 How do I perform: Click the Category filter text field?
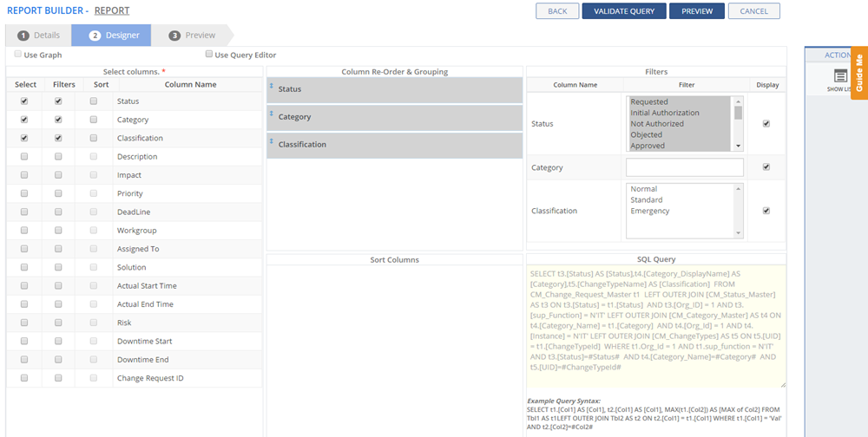(x=684, y=167)
